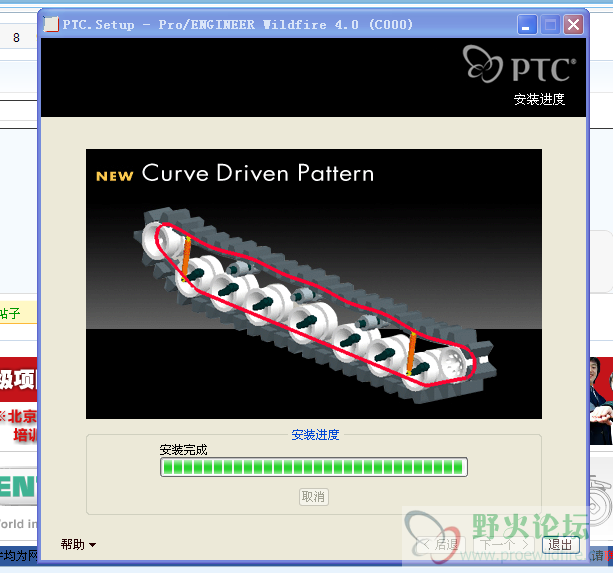Screen dimensions: 613x573
Task: Click the disabled maximize button
Action: click(550, 25)
